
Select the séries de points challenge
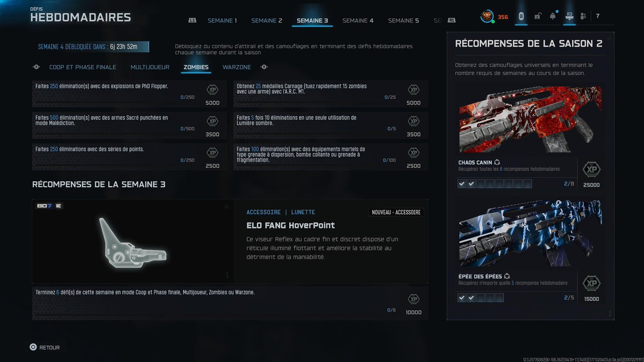(x=129, y=157)
